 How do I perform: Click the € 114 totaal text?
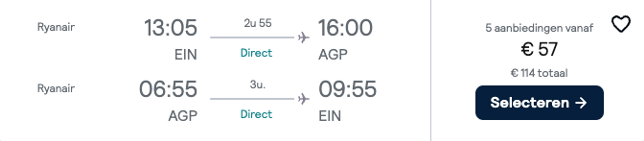pyautogui.click(x=539, y=73)
